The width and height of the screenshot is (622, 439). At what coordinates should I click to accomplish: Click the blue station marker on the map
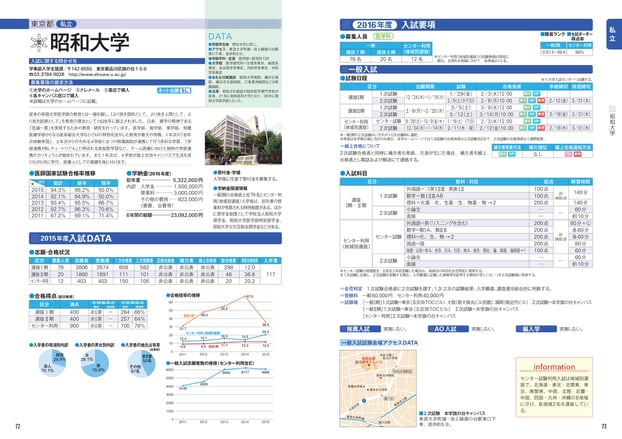click(364, 401)
